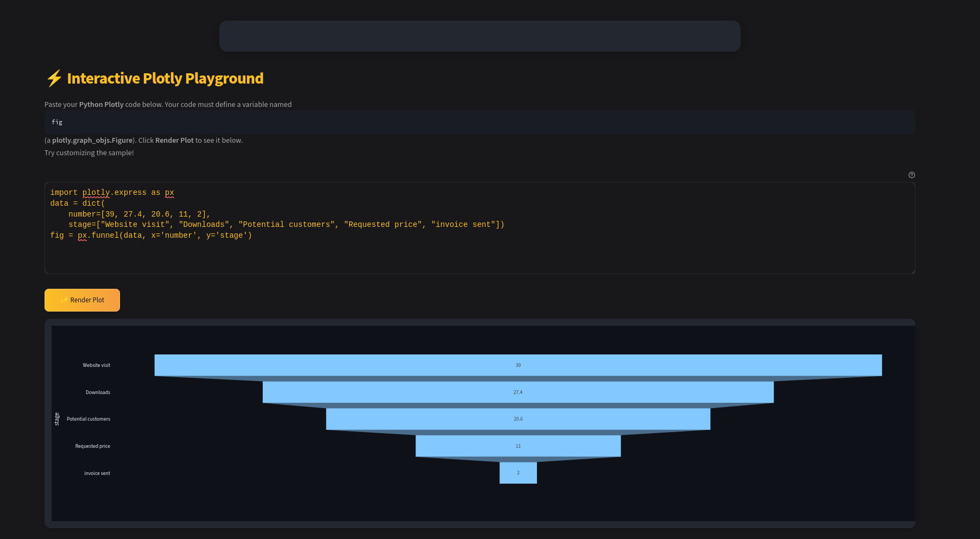Click the 'invoice sent' axis label
Screen dimensions: 980x539
(x=97, y=473)
